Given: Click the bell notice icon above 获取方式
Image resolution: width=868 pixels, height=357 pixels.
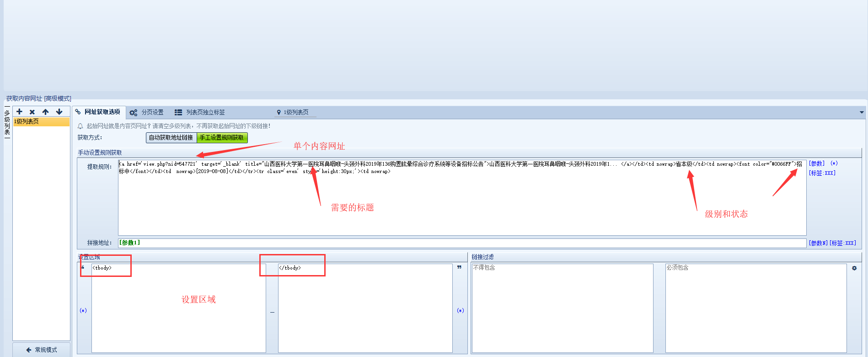Looking at the screenshot, I should click(x=80, y=126).
